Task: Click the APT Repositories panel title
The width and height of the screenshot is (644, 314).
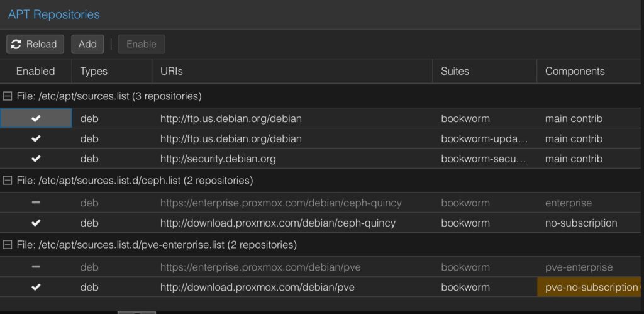Action: click(54, 14)
